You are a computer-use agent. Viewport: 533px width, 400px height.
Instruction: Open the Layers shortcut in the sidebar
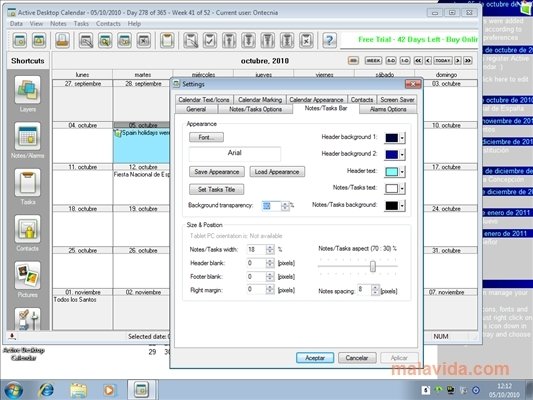tap(28, 90)
